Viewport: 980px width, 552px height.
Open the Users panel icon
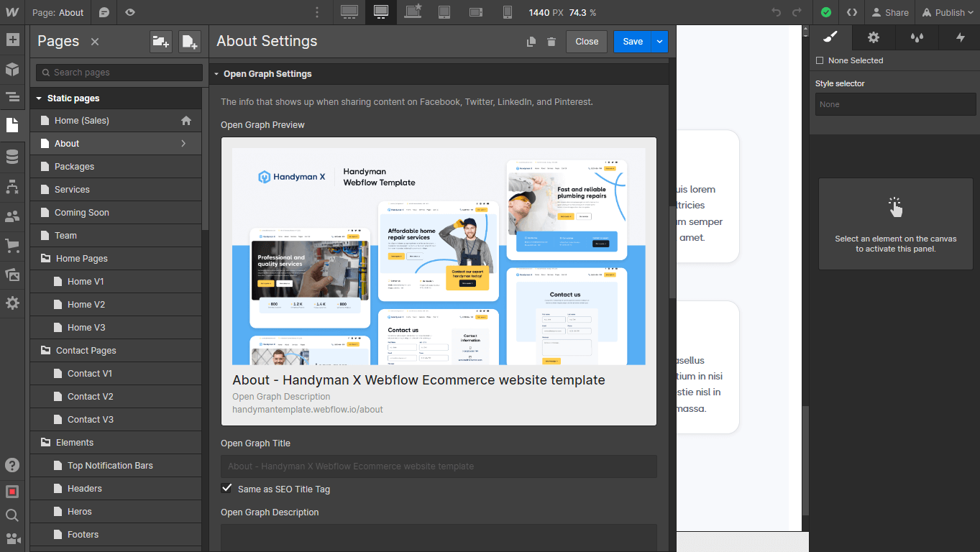[x=12, y=216]
